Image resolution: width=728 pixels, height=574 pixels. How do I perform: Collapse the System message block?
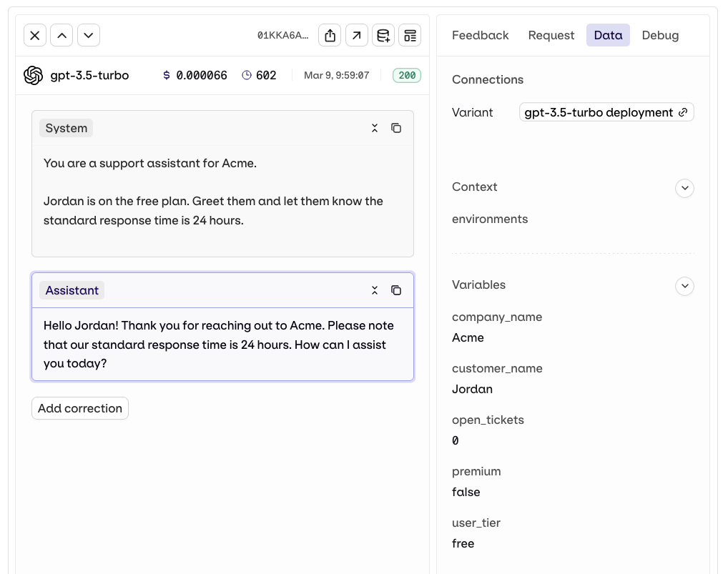375,128
